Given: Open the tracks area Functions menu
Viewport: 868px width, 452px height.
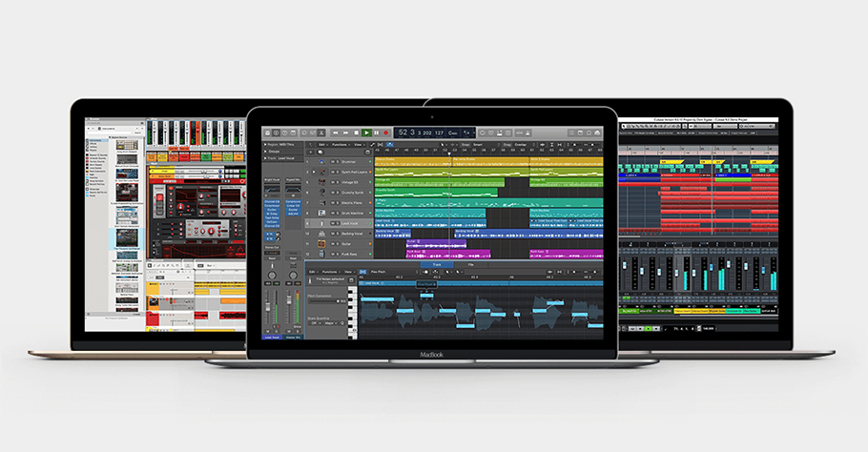Looking at the screenshot, I should (x=341, y=144).
